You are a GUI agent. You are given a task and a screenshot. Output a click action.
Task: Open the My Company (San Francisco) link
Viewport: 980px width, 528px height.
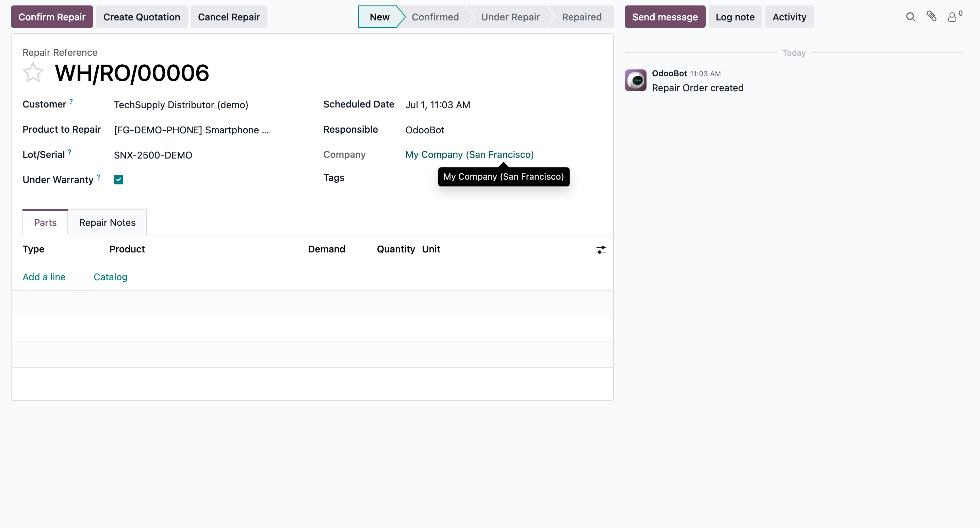(470, 154)
